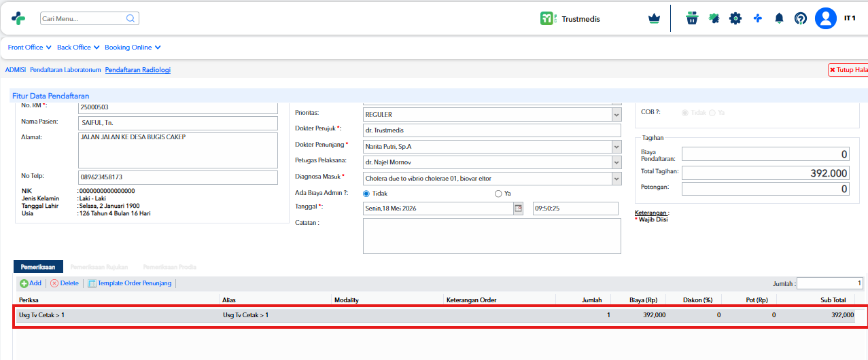Click the Tutup Halaman button
Image resolution: width=868 pixels, height=360 pixels.
point(848,70)
